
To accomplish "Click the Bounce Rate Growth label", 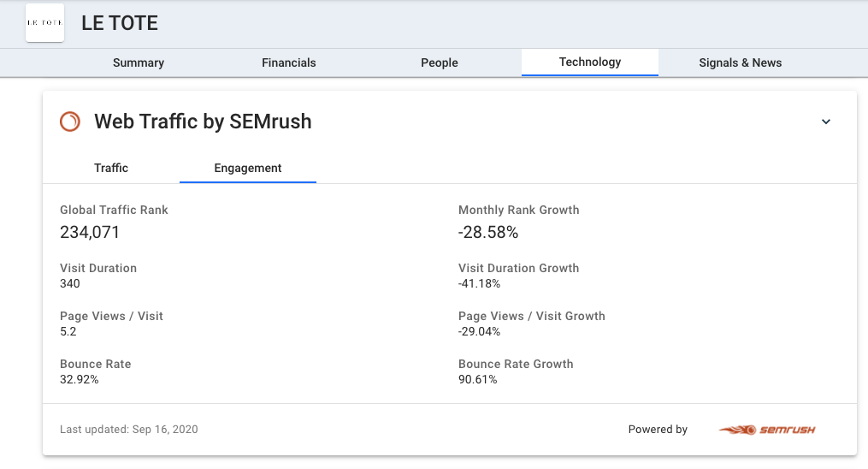I will 516,364.
